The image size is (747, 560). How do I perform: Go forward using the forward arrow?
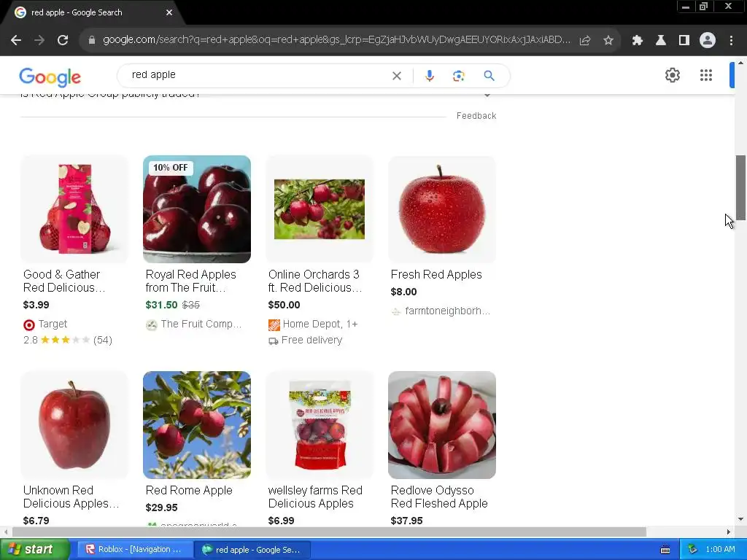pyautogui.click(x=39, y=40)
